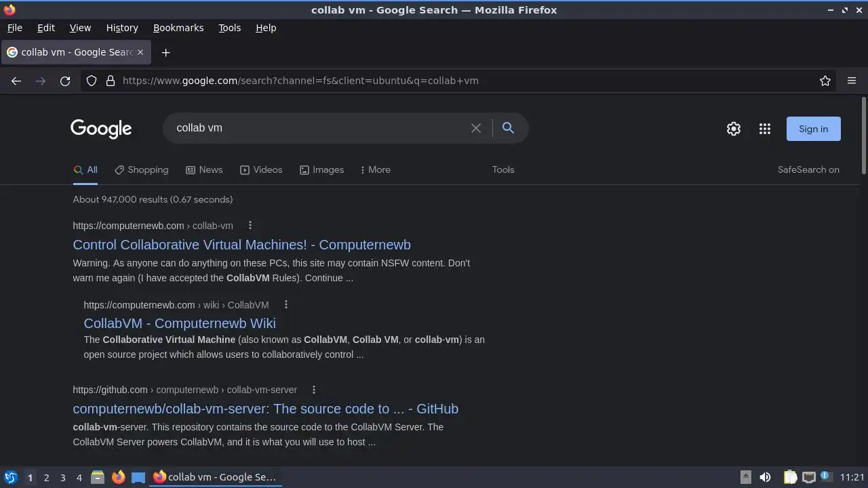Open the Tools menu in menu bar

[x=229, y=28]
